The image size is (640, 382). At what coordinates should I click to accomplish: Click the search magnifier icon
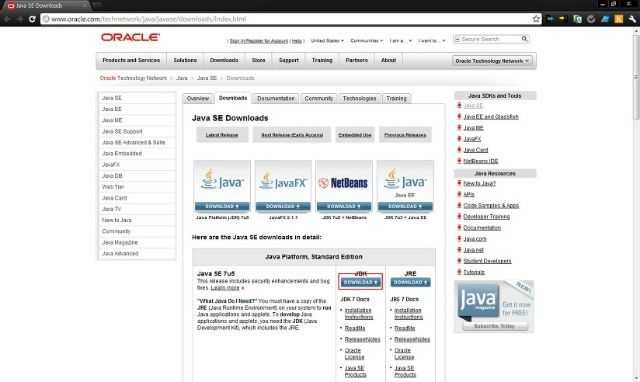pyautogui.click(x=524, y=39)
